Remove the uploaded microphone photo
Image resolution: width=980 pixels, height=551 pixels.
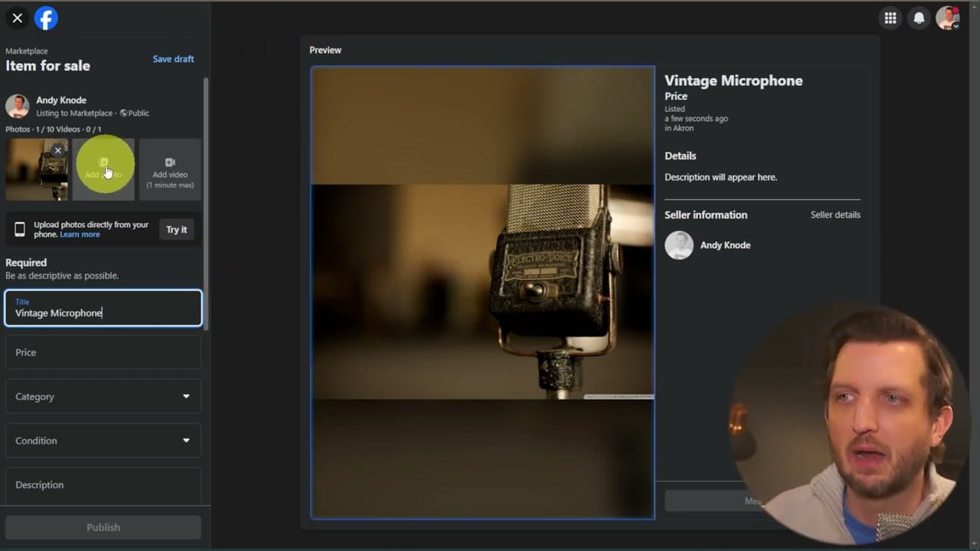pyautogui.click(x=57, y=151)
